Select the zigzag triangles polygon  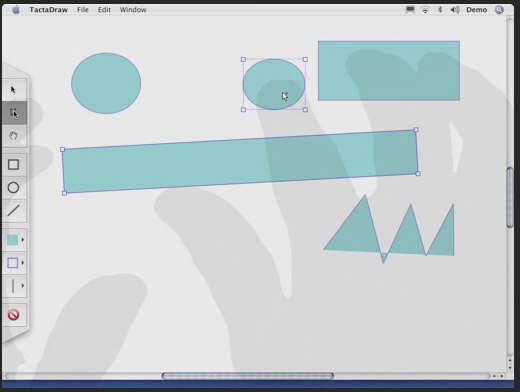click(x=360, y=233)
